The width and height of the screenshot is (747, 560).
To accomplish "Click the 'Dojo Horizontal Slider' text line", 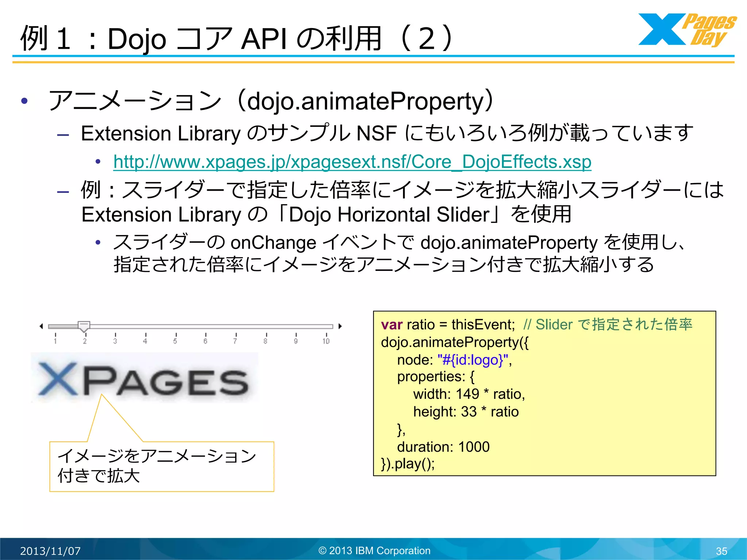I will coord(326,214).
